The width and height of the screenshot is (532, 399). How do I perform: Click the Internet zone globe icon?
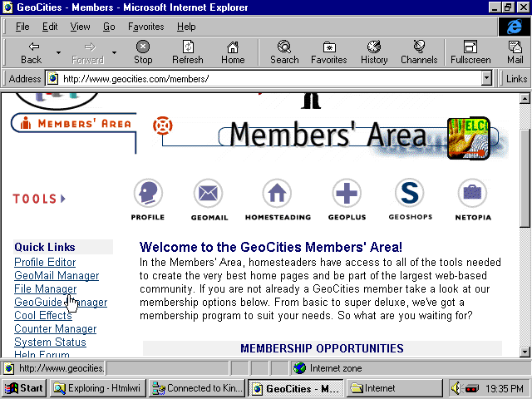299,368
